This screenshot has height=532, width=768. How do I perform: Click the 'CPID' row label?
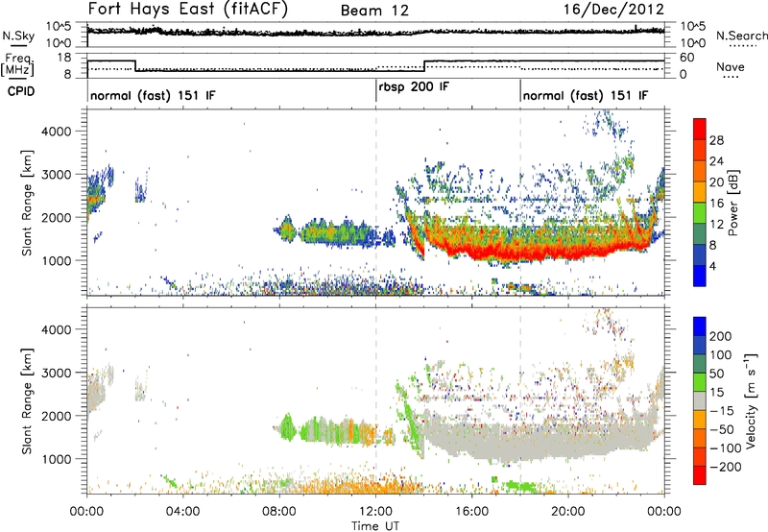click(x=21, y=91)
